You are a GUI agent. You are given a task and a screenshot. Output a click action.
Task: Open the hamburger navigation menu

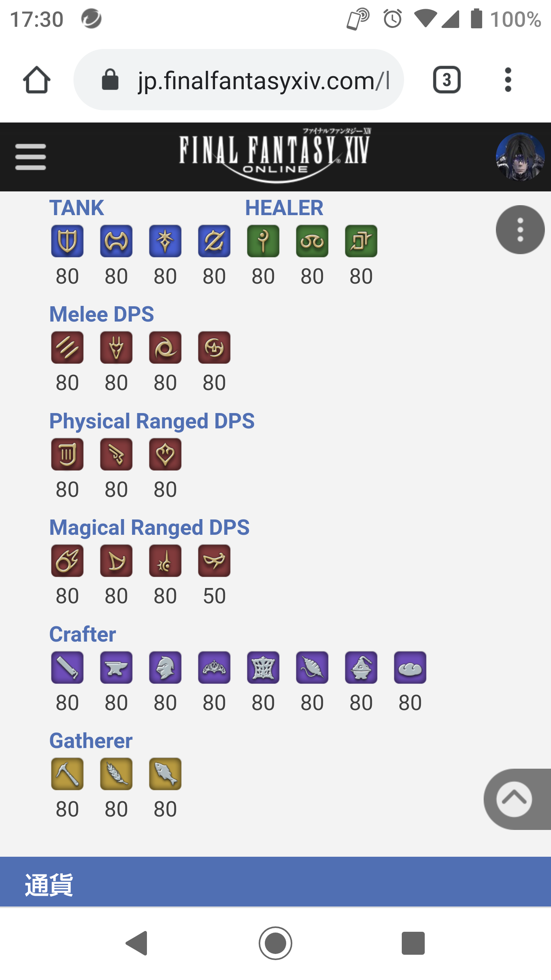pyautogui.click(x=31, y=157)
